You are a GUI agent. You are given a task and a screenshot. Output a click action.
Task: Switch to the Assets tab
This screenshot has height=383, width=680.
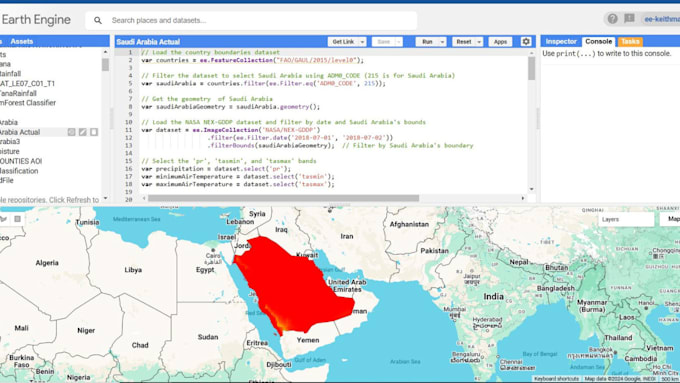[22, 42]
